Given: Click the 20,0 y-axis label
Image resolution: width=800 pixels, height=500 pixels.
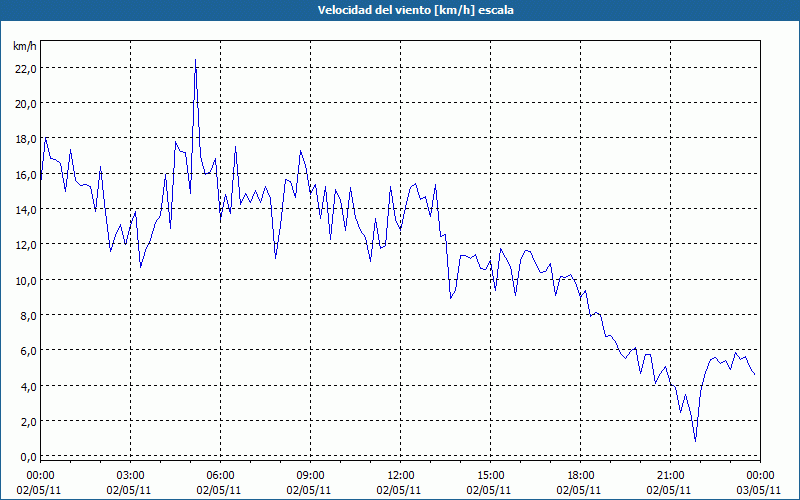Looking at the screenshot, I should [26, 104].
